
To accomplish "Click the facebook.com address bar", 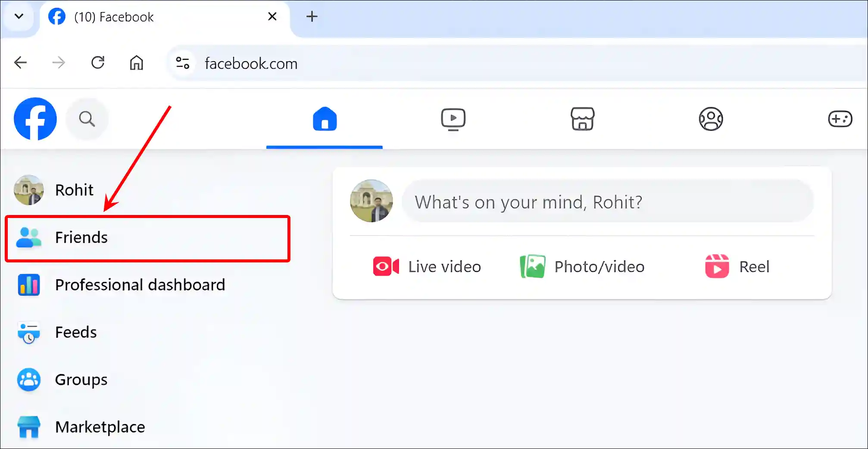I will click(x=517, y=63).
